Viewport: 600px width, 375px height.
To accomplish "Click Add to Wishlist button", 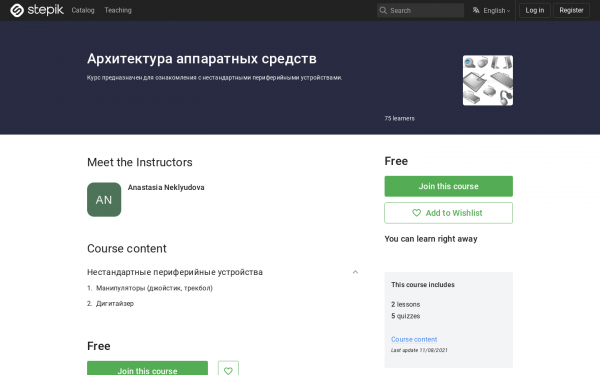I will pos(448,213).
